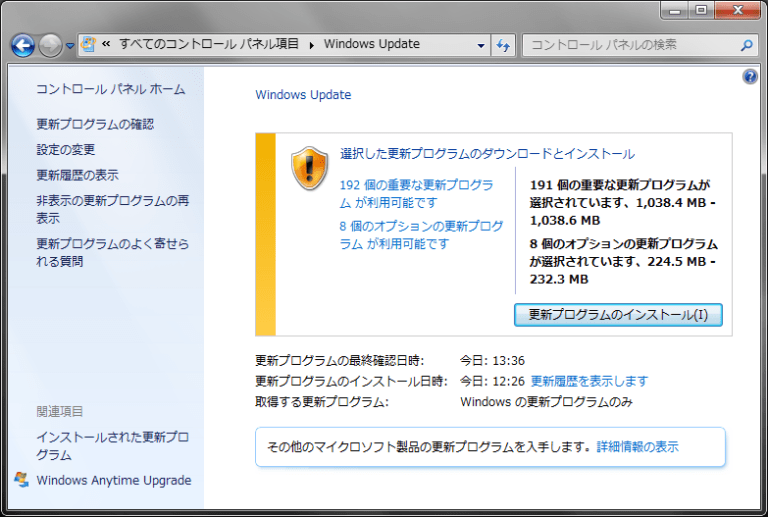Screen dimensions: 768x517
Task: Click すべてのコントロール パネル項目 breadcrumb
Action: (209, 44)
